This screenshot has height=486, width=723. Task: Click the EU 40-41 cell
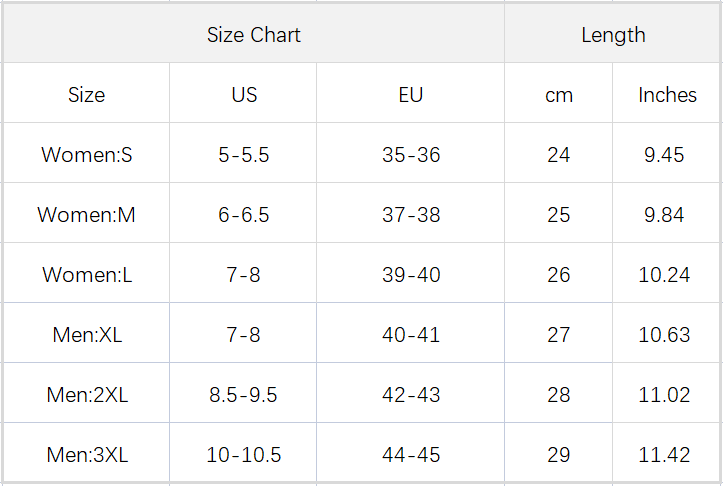click(410, 335)
